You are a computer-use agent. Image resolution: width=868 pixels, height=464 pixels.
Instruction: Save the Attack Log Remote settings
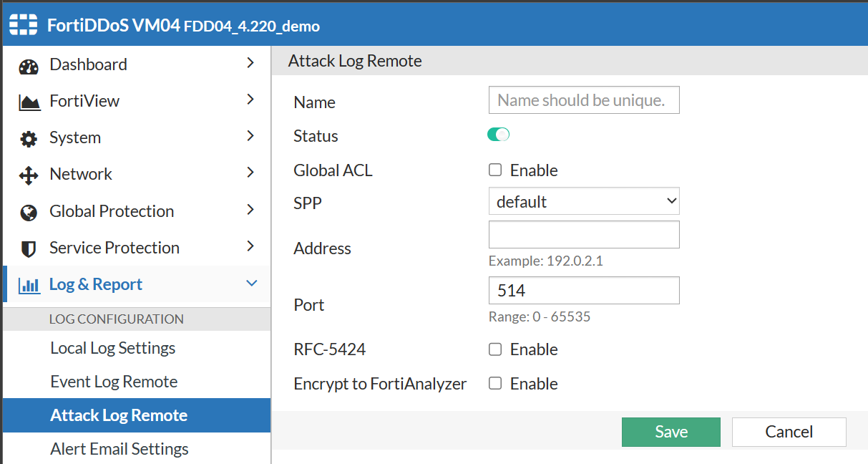(x=670, y=432)
